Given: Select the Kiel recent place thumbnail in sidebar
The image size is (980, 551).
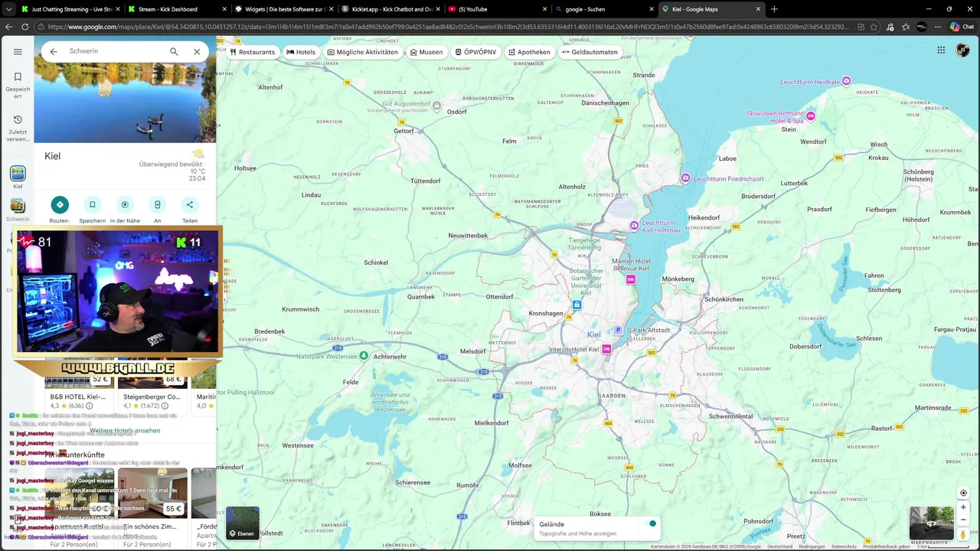Looking at the screenshot, I should pyautogui.click(x=18, y=174).
